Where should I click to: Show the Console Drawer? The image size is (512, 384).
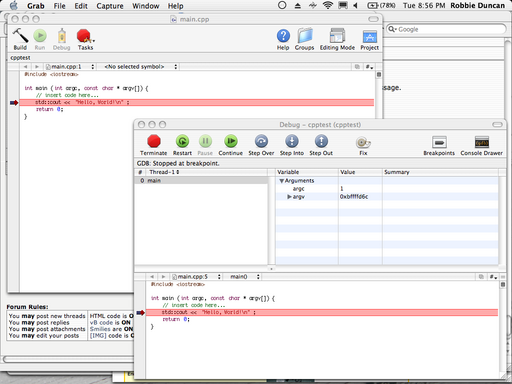click(x=482, y=142)
